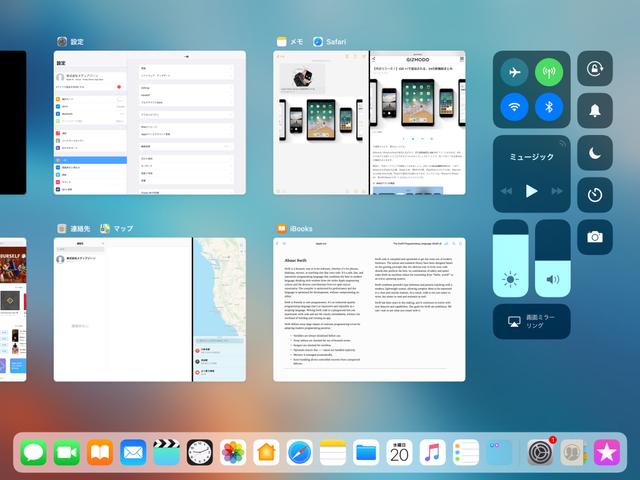This screenshot has width=640, height=480.
Task: Open Photos from the dock
Action: coord(233,452)
